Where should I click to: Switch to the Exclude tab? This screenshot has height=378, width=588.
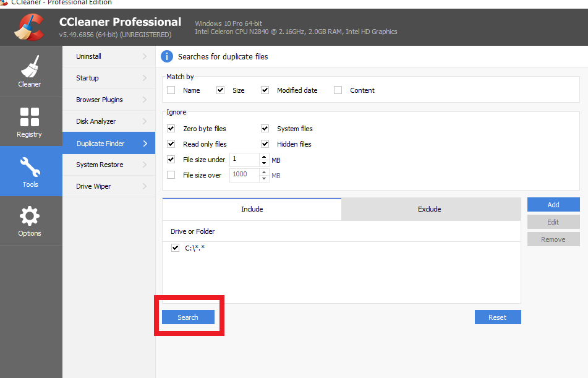pyautogui.click(x=431, y=209)
